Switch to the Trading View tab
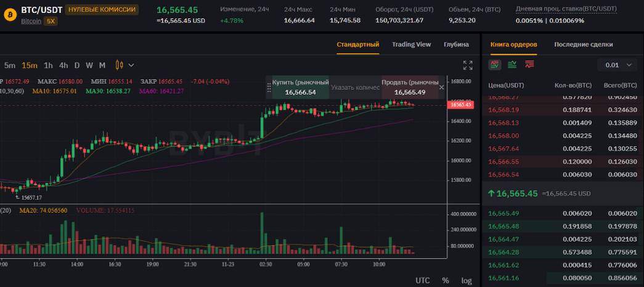644x287 pixels. point(411,44)
